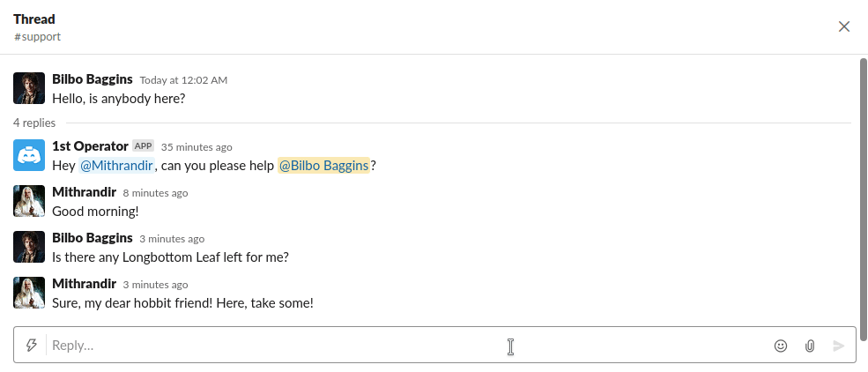Click the 1st Operator app avatar
Screen dimensions: 868x372
point(29,155)
